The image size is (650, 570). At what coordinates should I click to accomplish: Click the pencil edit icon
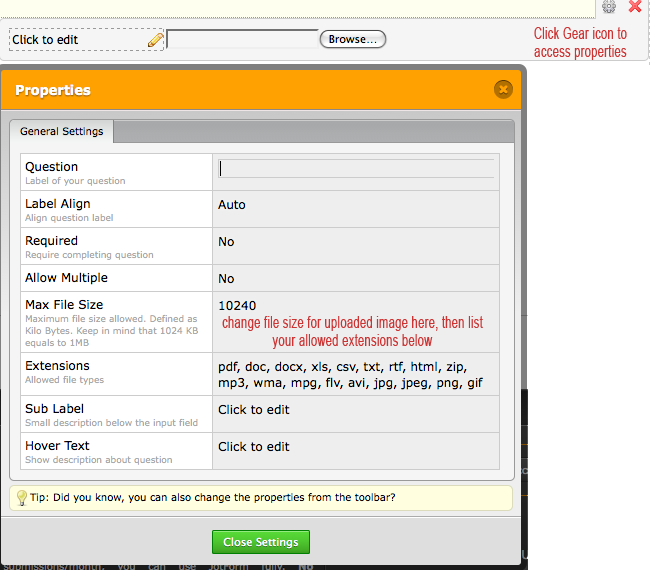(x=155, y=40)
